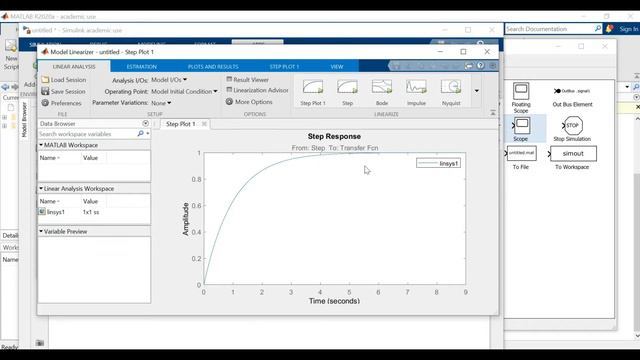Open the Analysis I/Os dropdown
The image size is (640, 360).
tap(169, 80)
